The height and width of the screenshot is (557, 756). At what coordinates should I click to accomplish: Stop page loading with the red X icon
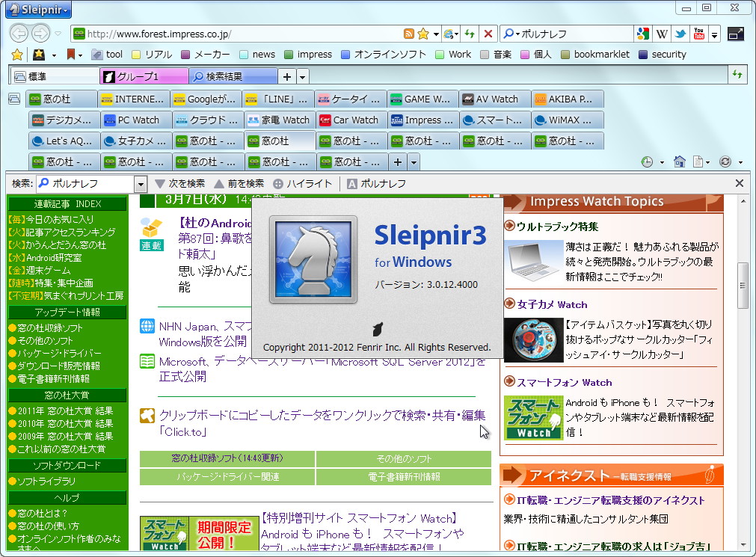[487, 34]
